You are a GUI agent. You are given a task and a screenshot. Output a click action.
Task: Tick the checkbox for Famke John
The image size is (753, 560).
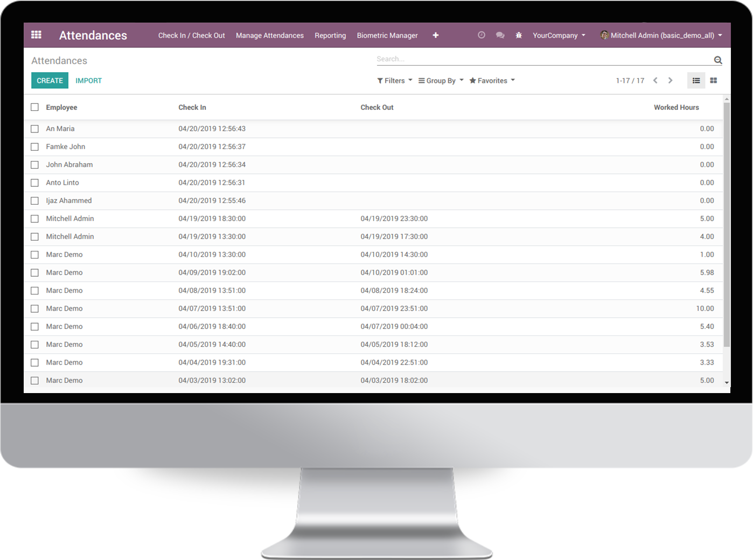coord(35,146)
